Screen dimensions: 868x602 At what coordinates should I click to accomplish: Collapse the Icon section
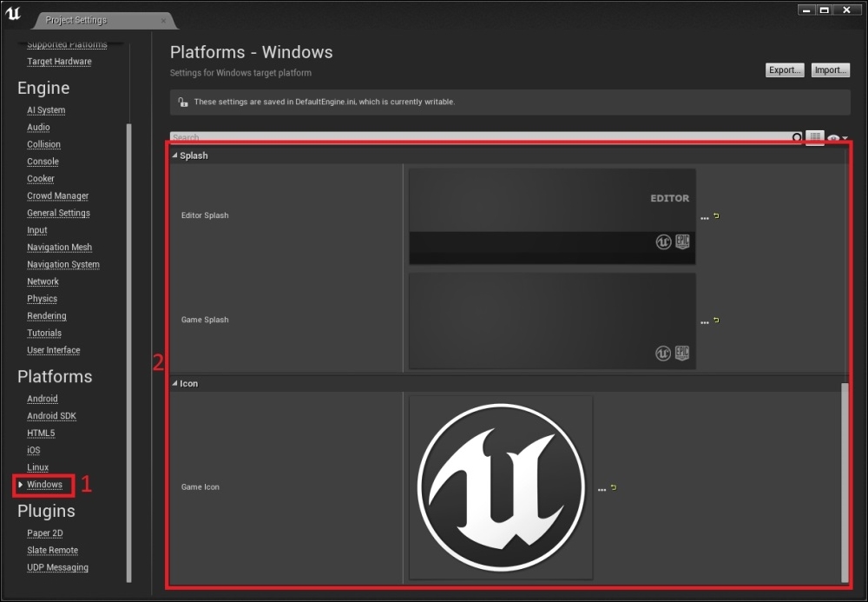175,383
